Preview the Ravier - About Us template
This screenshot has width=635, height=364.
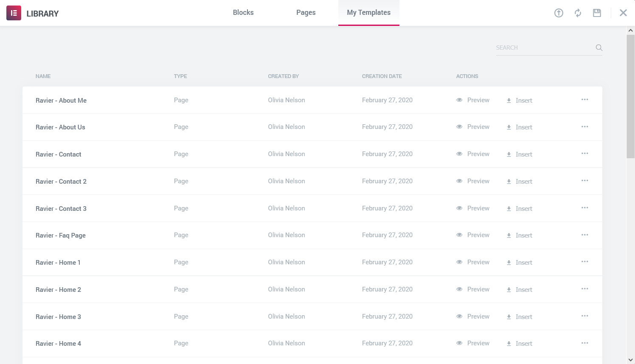473,127
